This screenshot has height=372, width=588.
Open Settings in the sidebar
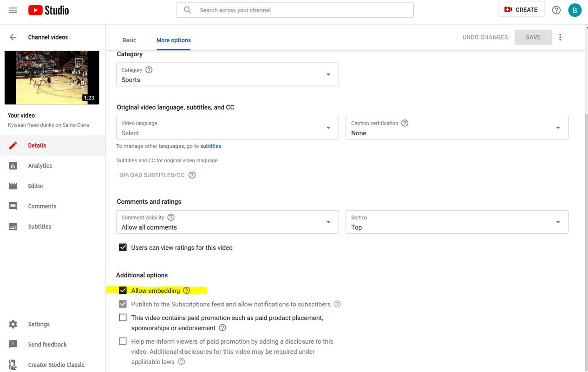click(52, 324)
